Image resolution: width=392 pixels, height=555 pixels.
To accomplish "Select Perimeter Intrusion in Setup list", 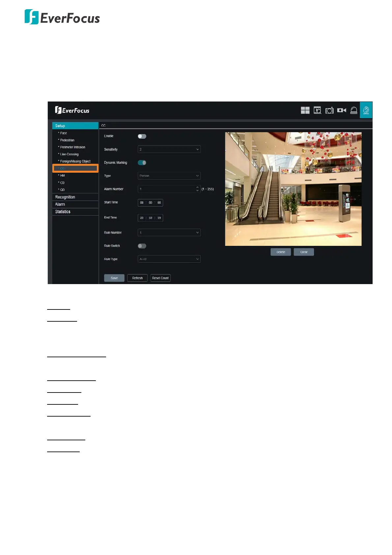I will tap(72, 147).
